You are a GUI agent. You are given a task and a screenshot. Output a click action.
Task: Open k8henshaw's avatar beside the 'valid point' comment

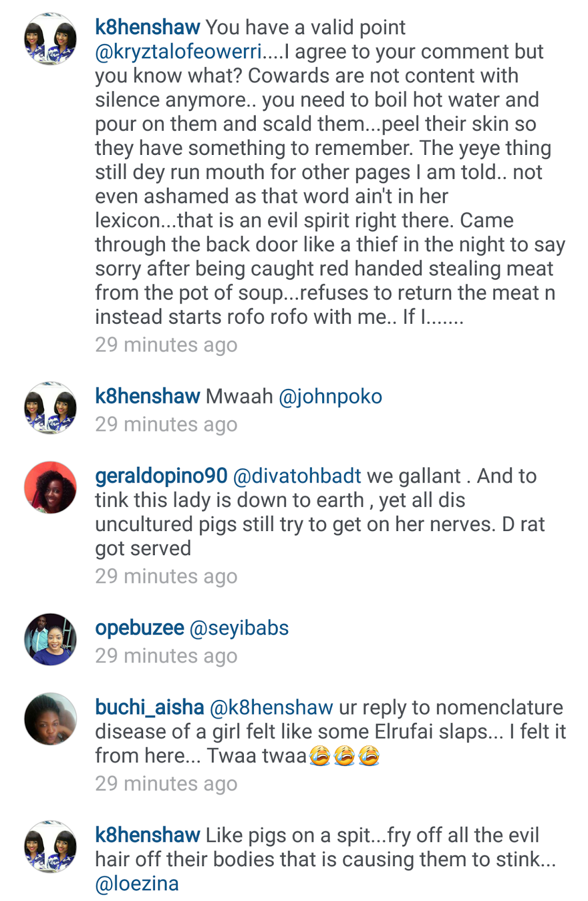50,39
